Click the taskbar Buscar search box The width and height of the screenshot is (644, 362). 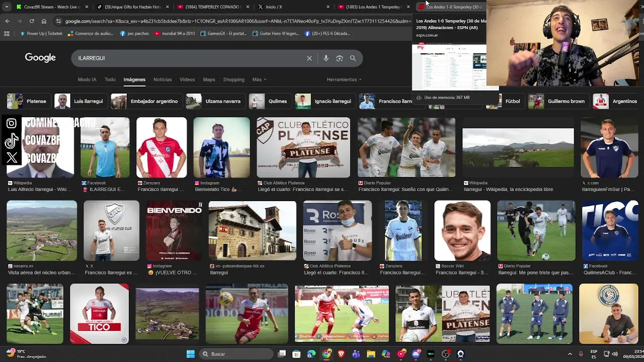tap(236, 354)
